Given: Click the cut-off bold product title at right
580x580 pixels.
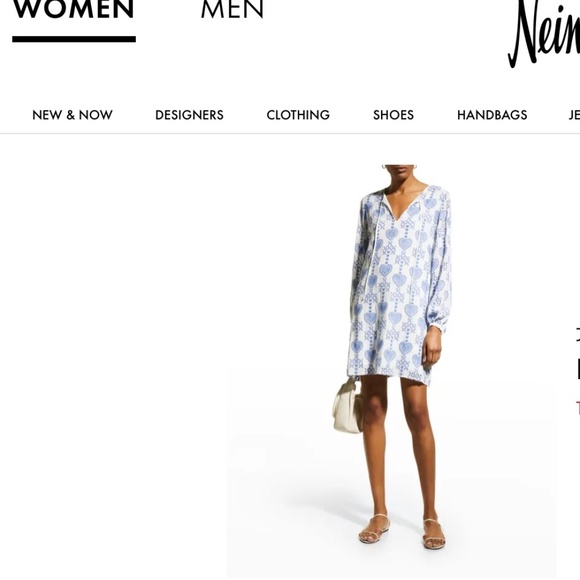Looking at the screenshot, I should tap(578, 368).
